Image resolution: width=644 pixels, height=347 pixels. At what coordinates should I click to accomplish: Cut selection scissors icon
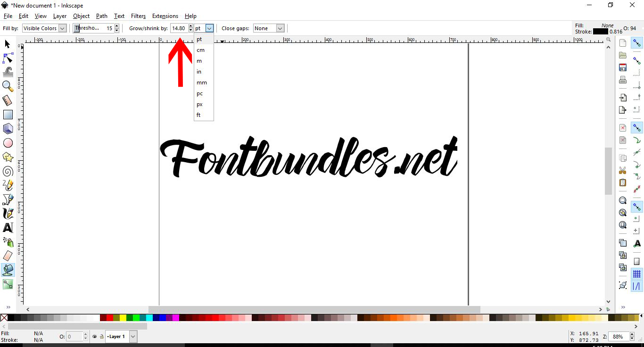tap(623, 170)
